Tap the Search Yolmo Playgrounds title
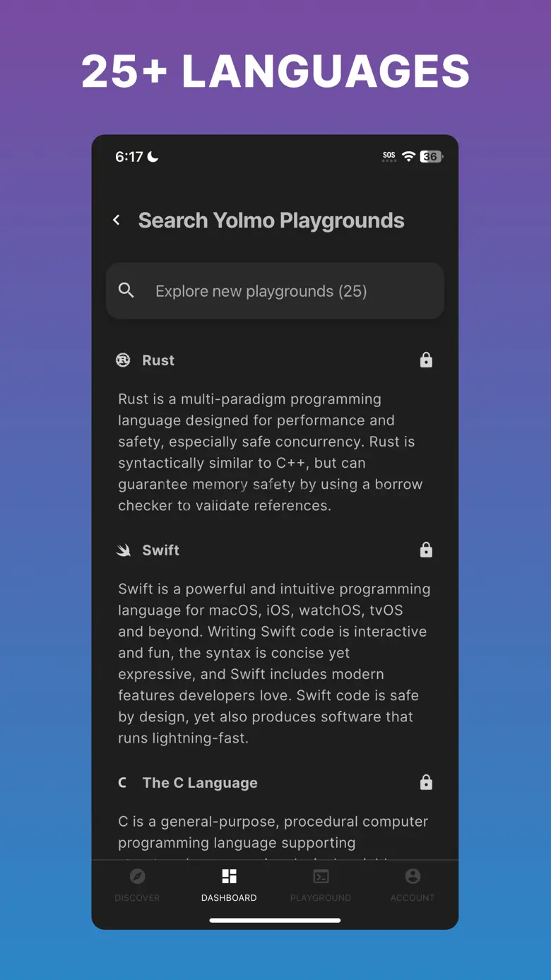Viewport: 551px width, 980px height. [x=271, y=220]
